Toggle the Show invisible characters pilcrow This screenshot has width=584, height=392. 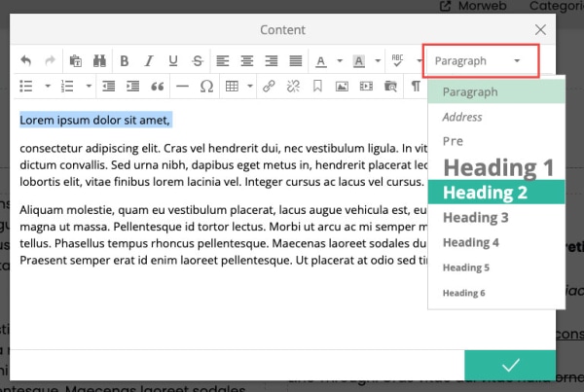pos(416,86)
